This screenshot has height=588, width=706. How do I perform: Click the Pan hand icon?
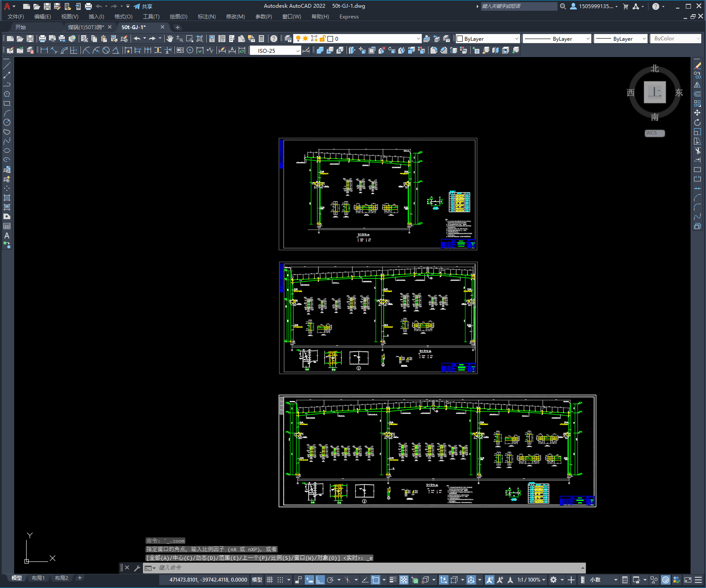click(x=170, y=39)
